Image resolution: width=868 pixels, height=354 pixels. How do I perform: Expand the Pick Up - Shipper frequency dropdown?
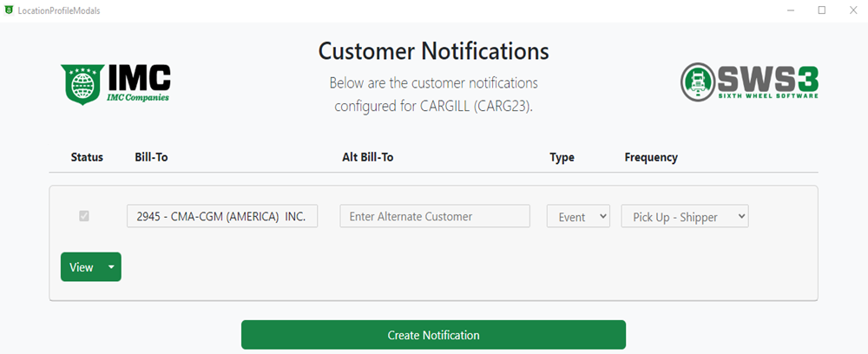pos(685,216)
